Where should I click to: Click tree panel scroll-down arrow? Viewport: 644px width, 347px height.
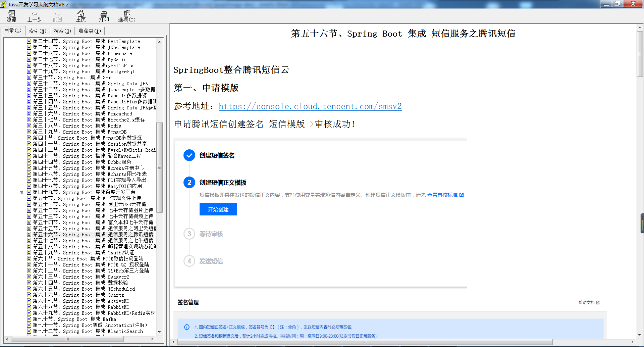159,332
